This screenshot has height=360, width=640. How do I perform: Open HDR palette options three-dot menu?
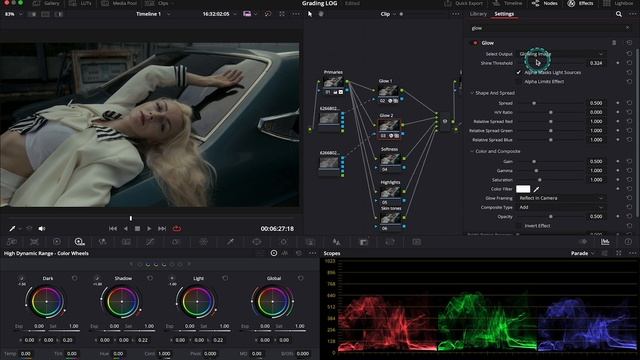(313, 253)
